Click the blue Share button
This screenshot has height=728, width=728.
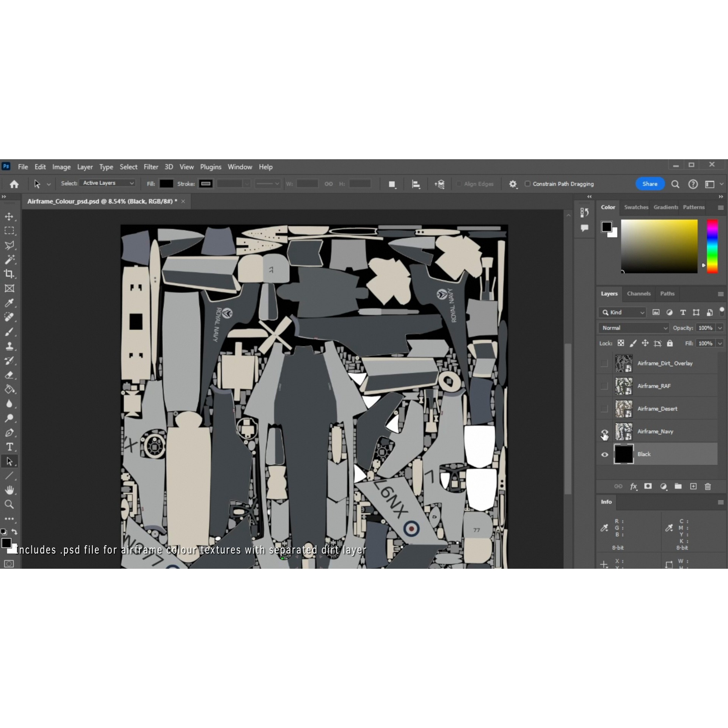click(650, 184)
